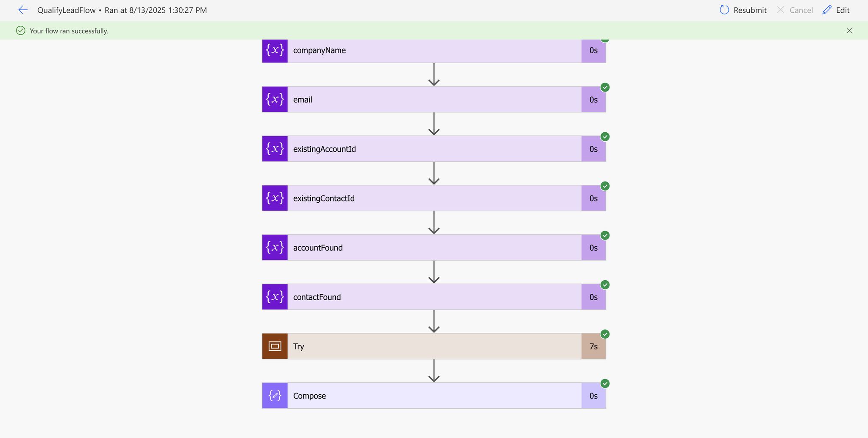
Task: Click the {x} icon on contactFound
Action: point(274,297)
